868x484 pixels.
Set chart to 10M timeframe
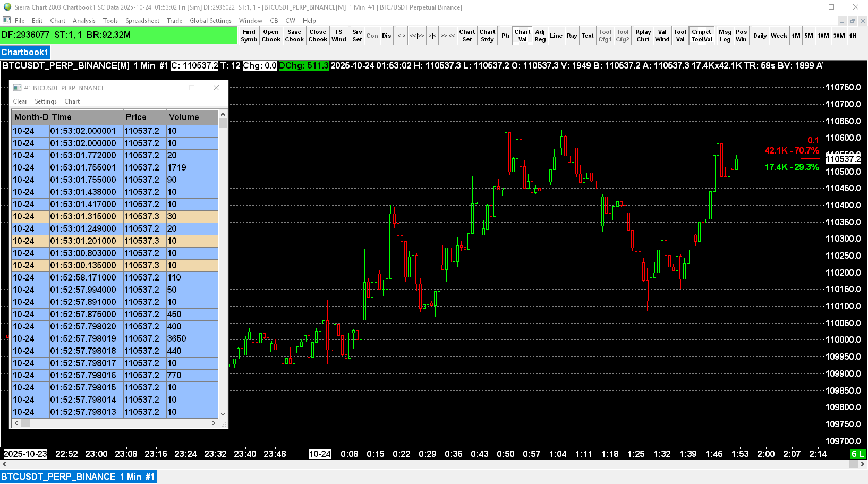(x=823, y=36)
